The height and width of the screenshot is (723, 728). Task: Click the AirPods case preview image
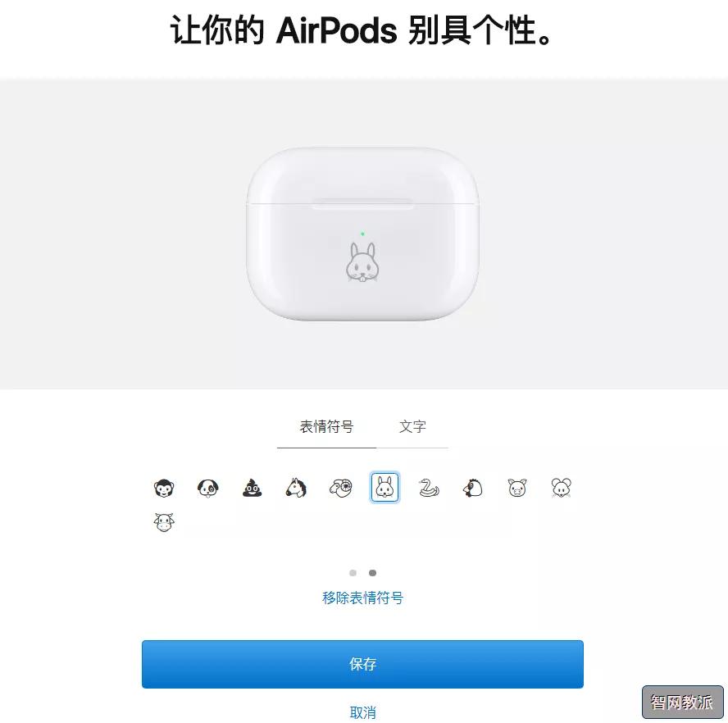(362, 234)
